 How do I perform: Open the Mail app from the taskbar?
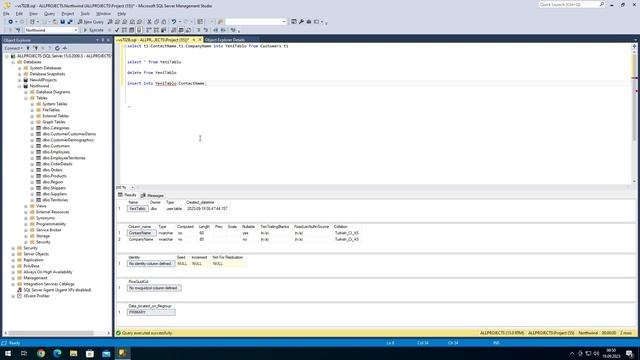click(x=106, y=353)
